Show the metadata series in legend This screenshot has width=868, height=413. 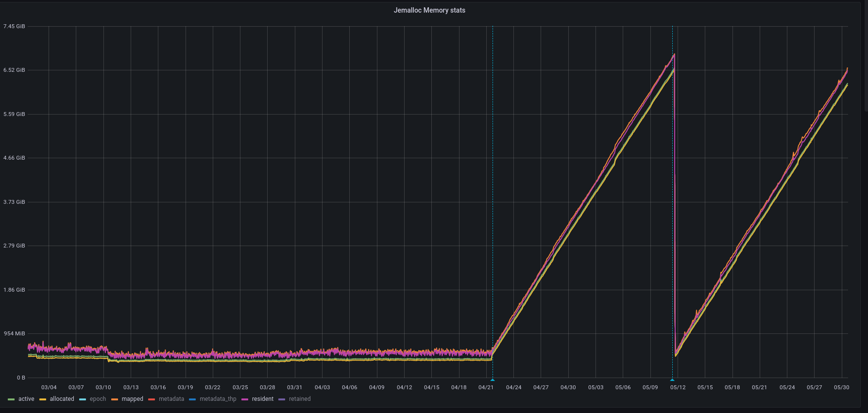pyautogui.click(x=171, y=399)
